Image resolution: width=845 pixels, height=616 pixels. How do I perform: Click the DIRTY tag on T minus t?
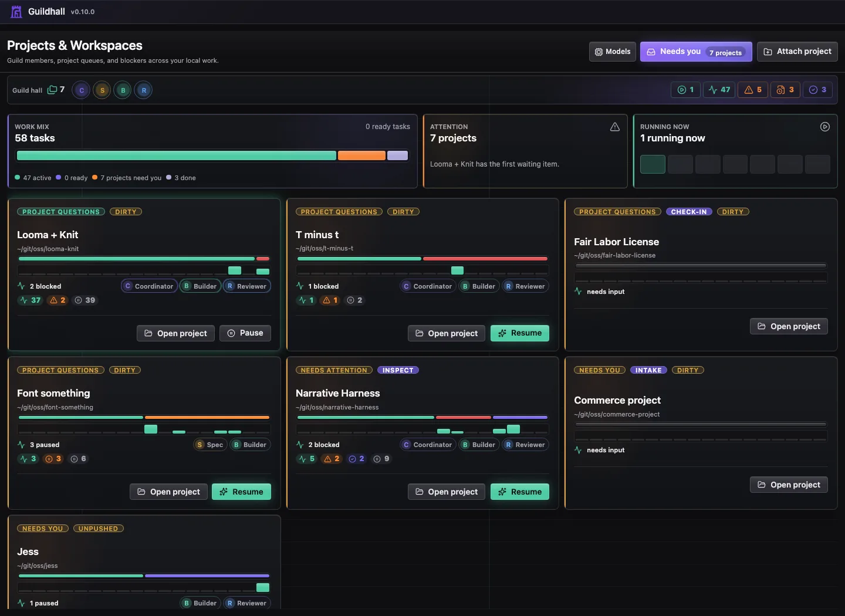click(x=403, y=212)
